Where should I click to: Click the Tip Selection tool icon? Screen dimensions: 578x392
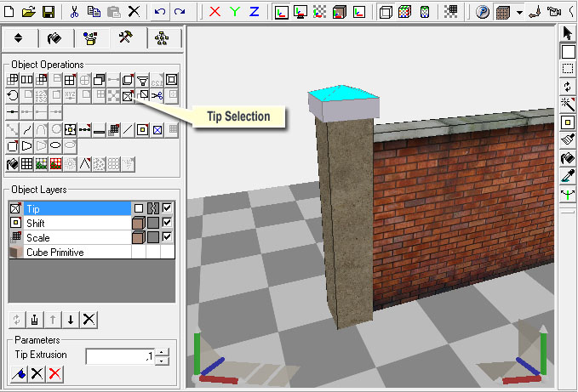pyautogui.click(x=128, y=95)
